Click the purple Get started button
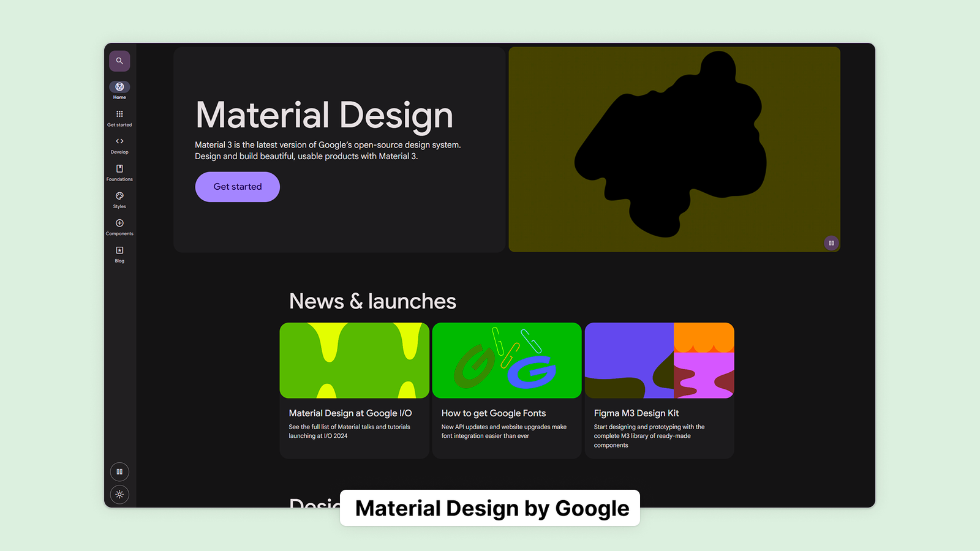 [238, 187]
